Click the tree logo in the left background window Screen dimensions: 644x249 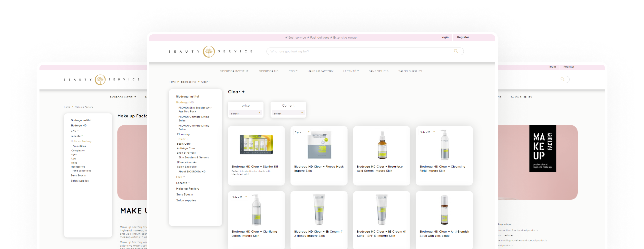coord(100,80)
